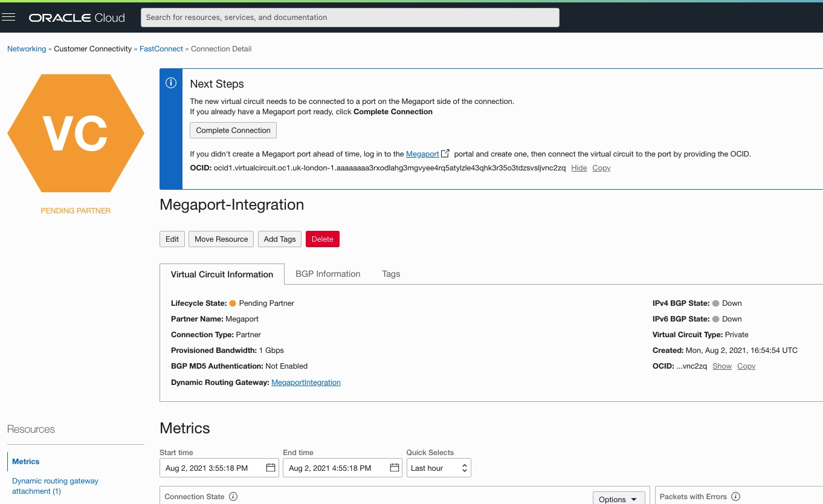Show the full OCID in circuit information

pyautogui.click(x=722, y=366)
